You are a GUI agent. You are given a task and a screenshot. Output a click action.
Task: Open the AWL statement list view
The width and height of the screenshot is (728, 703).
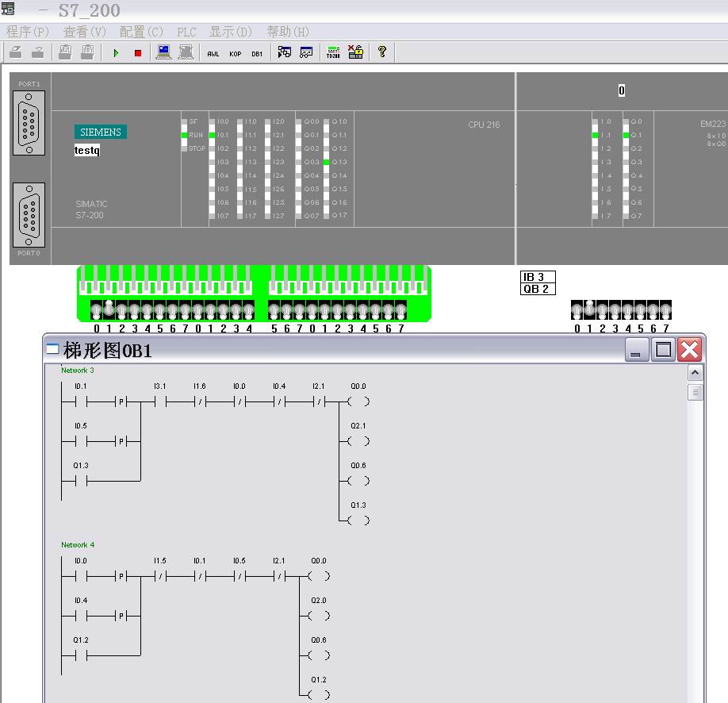(x=213, y=53)
